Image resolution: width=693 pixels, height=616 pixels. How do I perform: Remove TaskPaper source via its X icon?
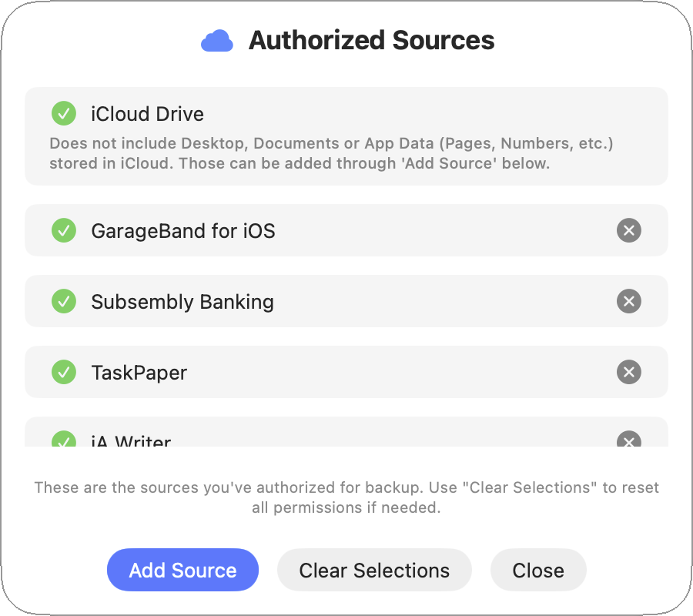pos(629,372)
